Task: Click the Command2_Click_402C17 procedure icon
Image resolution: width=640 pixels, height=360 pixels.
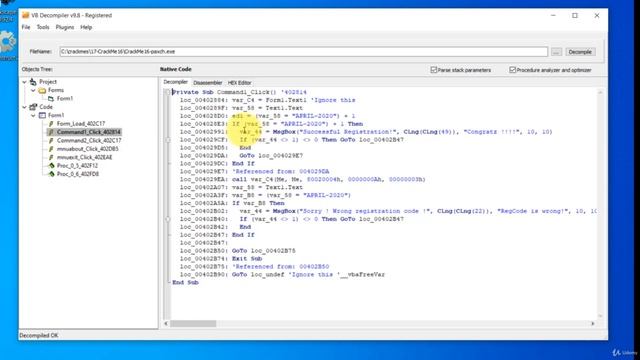Action: 51,140
